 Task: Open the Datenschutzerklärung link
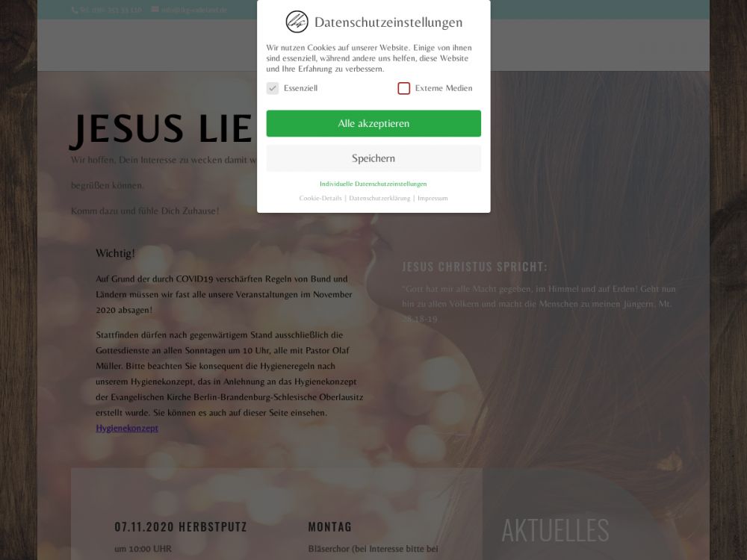pyautogui.click(x=379, y=198)
